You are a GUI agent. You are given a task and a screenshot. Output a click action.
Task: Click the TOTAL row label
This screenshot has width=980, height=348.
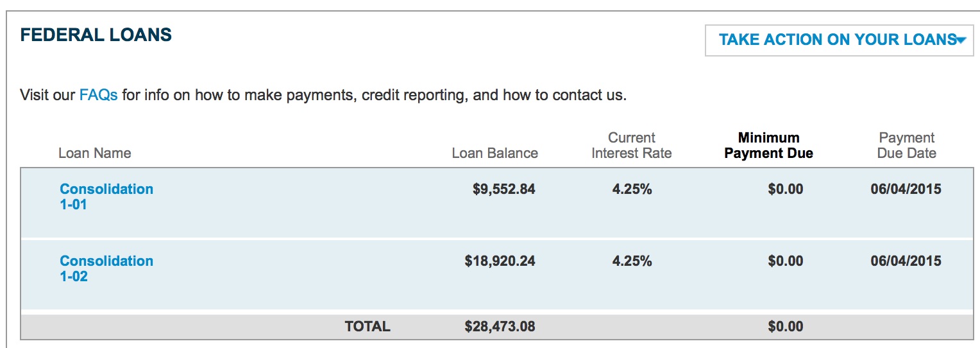coord(367,326)
